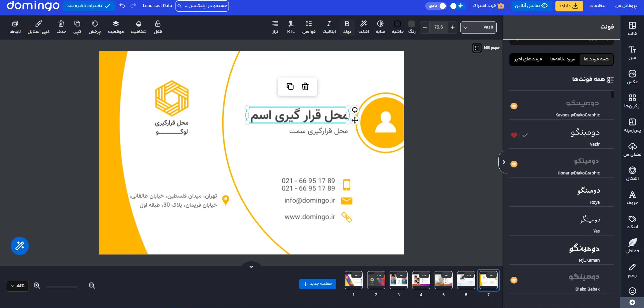The height and width of the screenshot is (308, 644).
Task: Open the 44% zoom level dropdown
Action: [x=18, y=286]
